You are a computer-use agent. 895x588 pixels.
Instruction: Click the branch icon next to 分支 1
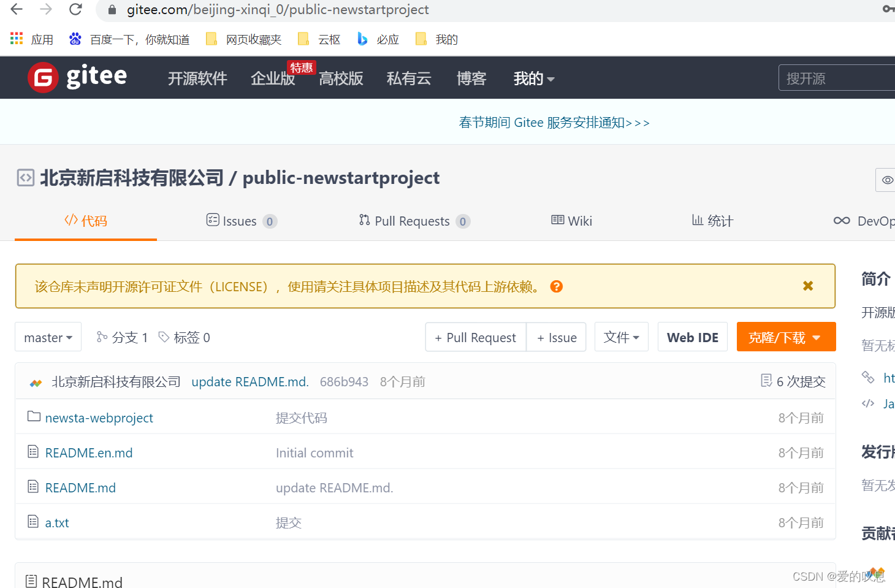[x=102, y=337]
